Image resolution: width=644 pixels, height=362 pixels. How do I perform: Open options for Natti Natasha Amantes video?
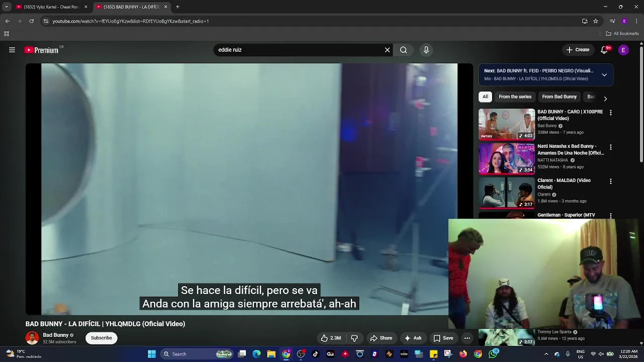pyautogui.click(x=611, y=147)
